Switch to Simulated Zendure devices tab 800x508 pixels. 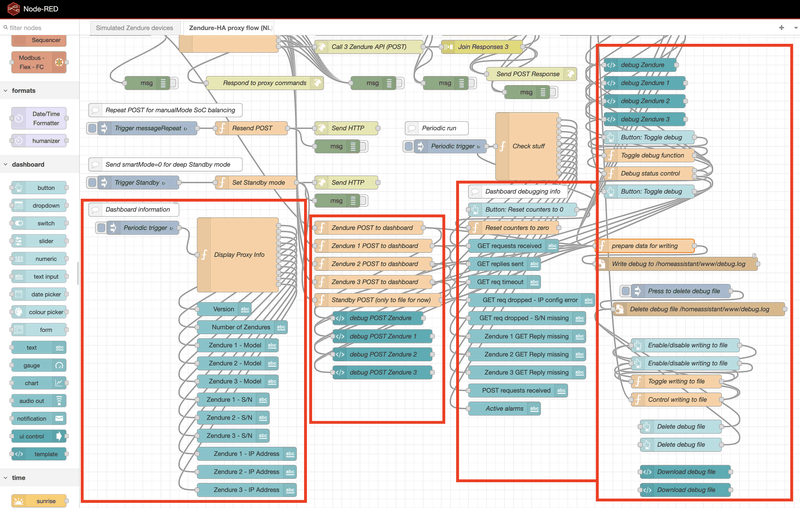pyautogui.click(x=135, y=28)
